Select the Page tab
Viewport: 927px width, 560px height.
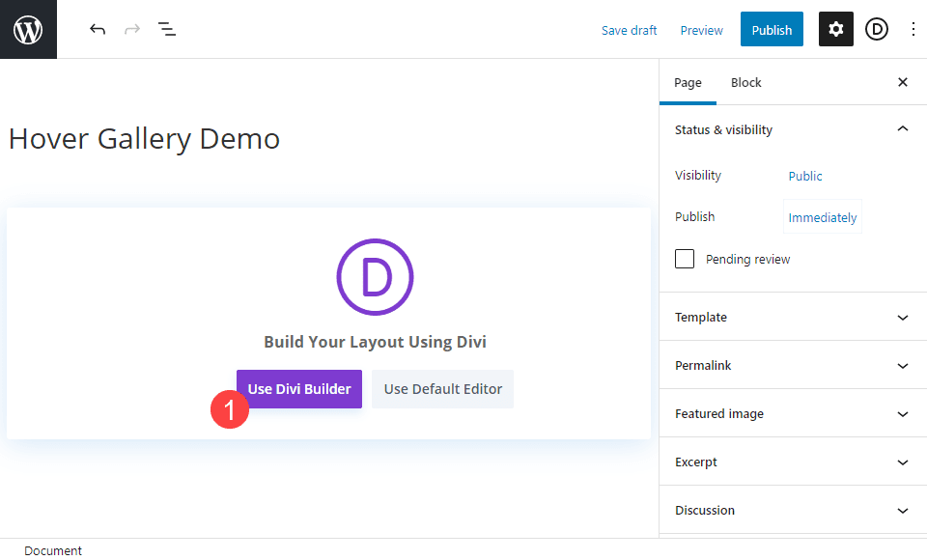688,82
